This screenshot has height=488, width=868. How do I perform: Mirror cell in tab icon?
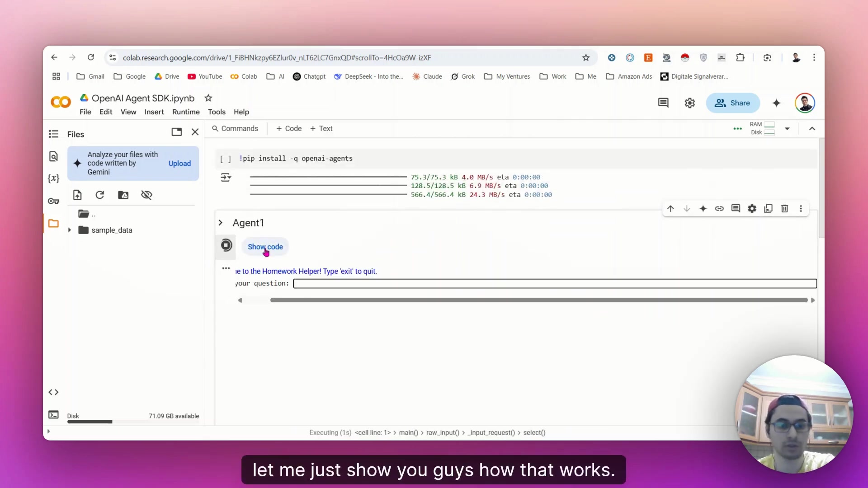[x=768, y=209]
